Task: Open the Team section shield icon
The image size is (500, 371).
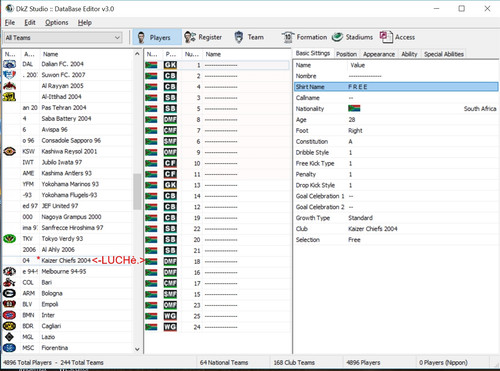Action: 239,37
